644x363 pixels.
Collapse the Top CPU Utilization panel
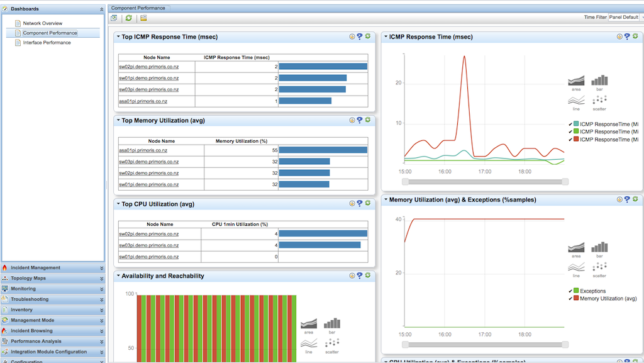pos(118,204)
